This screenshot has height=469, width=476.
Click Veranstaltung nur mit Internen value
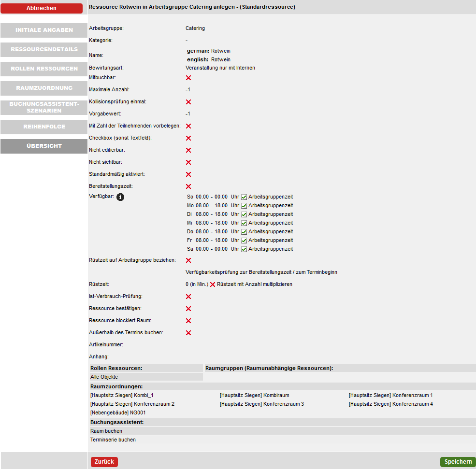point(220,68)
